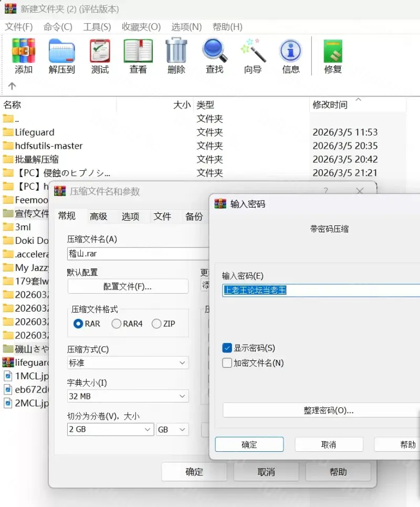Select the RAR4 format radio button
Image resolution: width=420 pixels, height=507 pixels.
coord(117,324)
